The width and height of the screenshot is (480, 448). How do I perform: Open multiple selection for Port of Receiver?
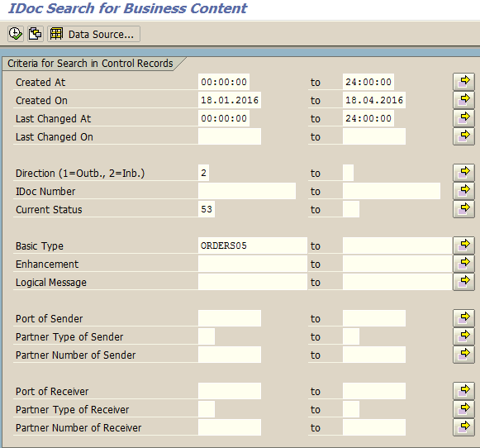coord(463,391)
